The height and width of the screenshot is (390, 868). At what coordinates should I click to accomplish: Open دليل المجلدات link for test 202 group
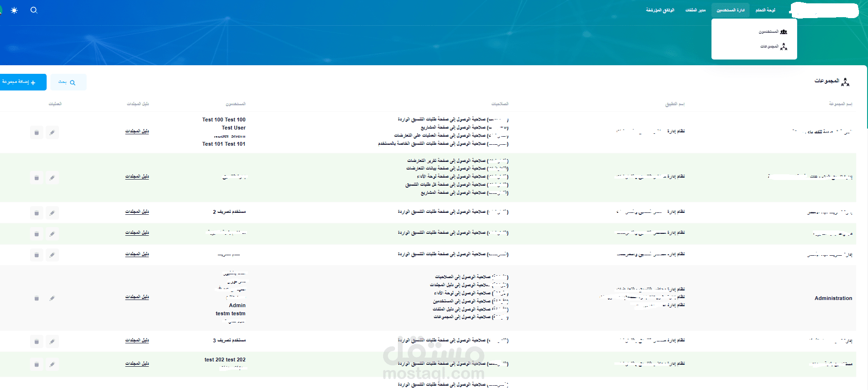137,363
